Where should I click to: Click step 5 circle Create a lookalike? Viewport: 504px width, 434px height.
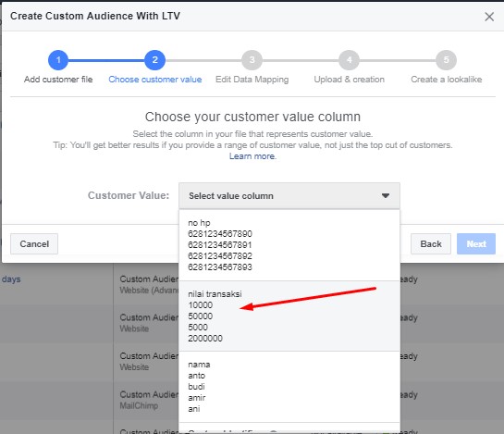446,60
